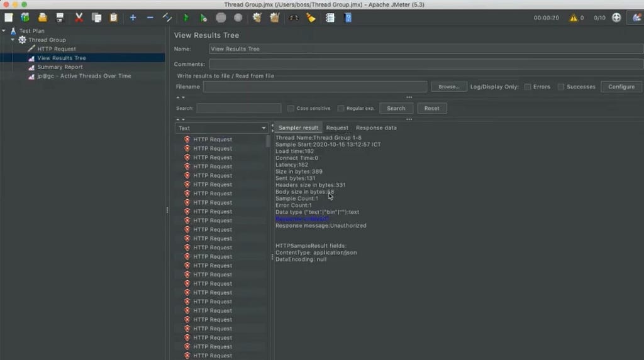Click the Expand All plus icon

point(133,18)
